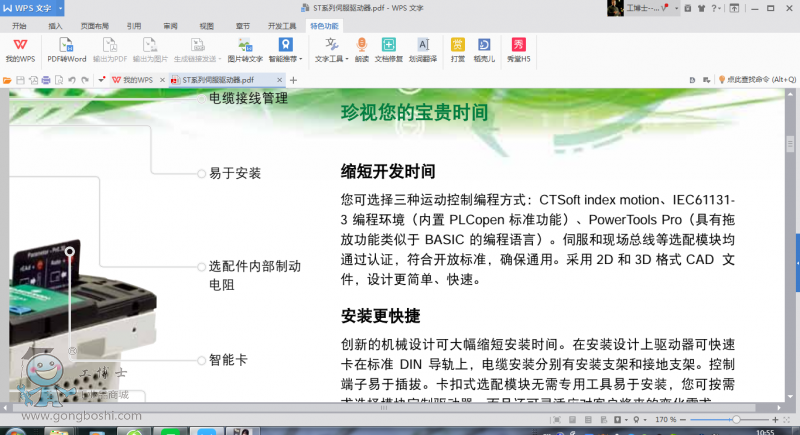Open the 页面布局 ribbon tab

click(x=94, y=26)
